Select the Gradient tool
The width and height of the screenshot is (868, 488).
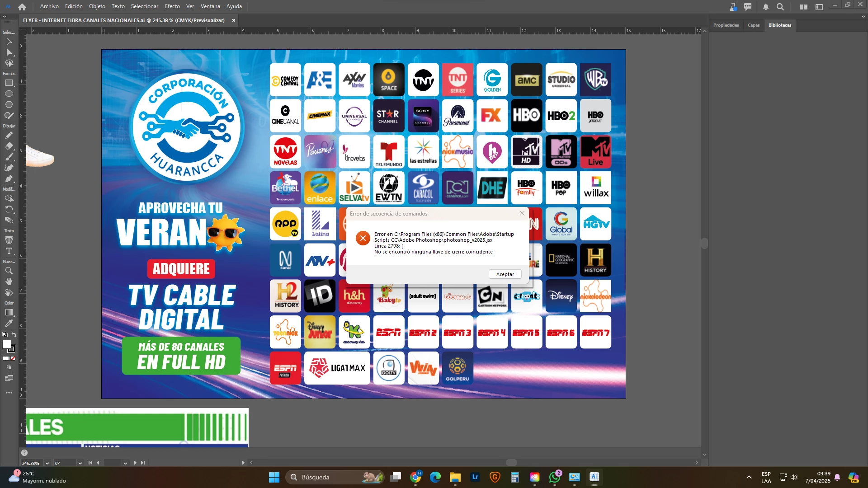[x=9, y=312]
